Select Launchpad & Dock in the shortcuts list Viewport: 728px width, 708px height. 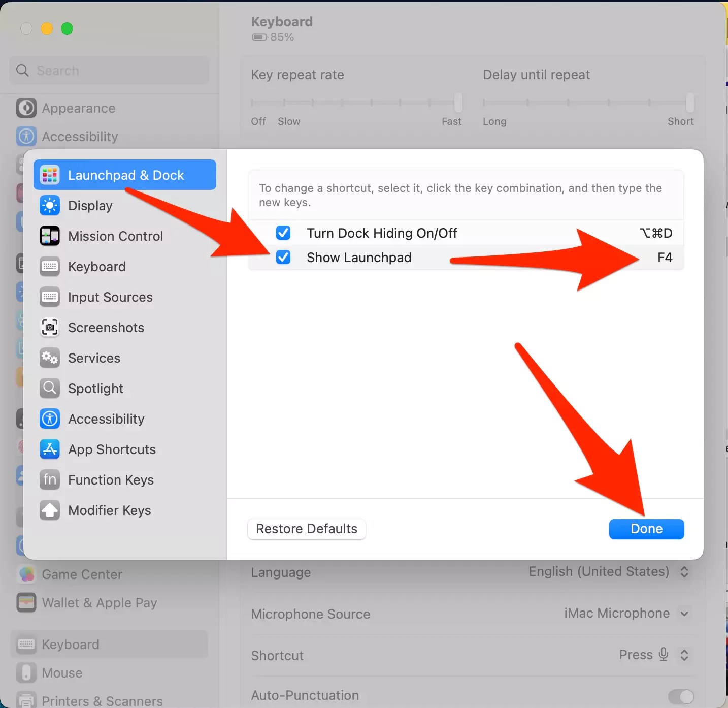point(125,175)
